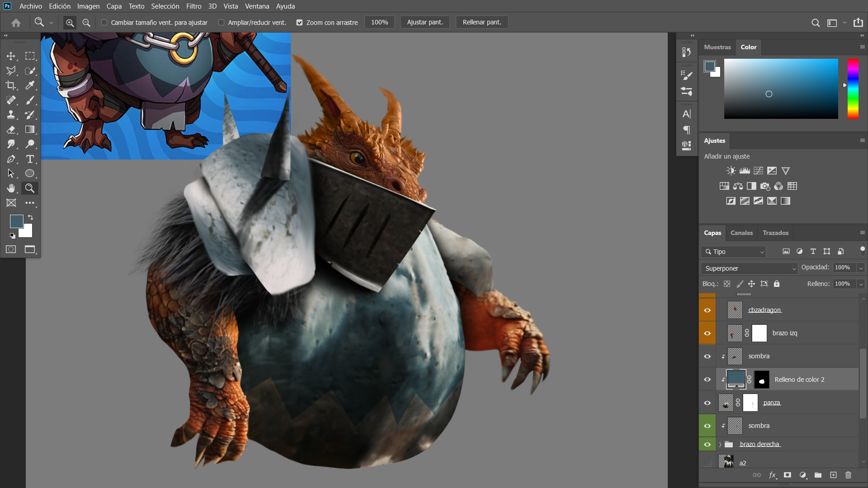This screenshot has width=868, height=488.
Task: Click the Ajustar pant. button
Action: tap(425, 22)
